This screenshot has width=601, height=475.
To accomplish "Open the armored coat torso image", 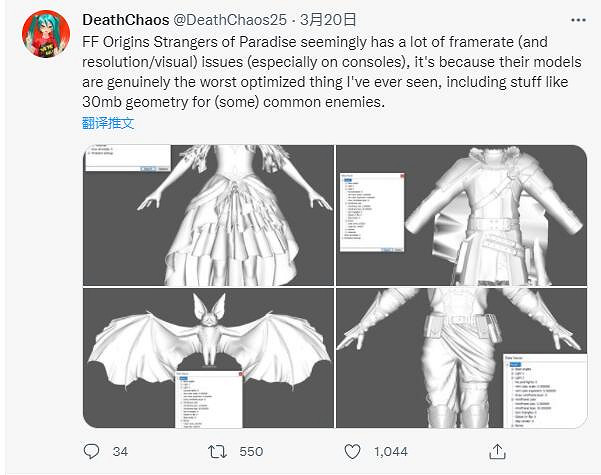I will click(x=461, y=215).
